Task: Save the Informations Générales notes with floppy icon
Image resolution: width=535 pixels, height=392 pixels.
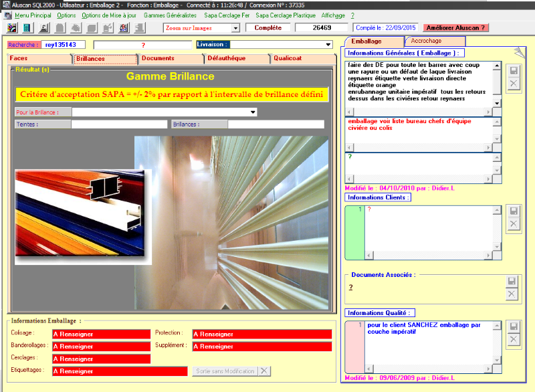Action: [x=514, y=71]
